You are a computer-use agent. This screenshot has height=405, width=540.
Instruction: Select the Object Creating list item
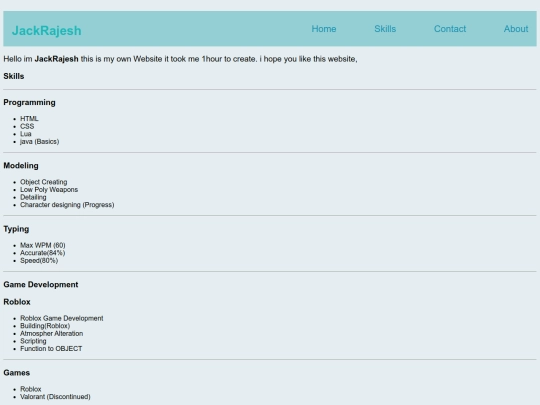(43, 182)
